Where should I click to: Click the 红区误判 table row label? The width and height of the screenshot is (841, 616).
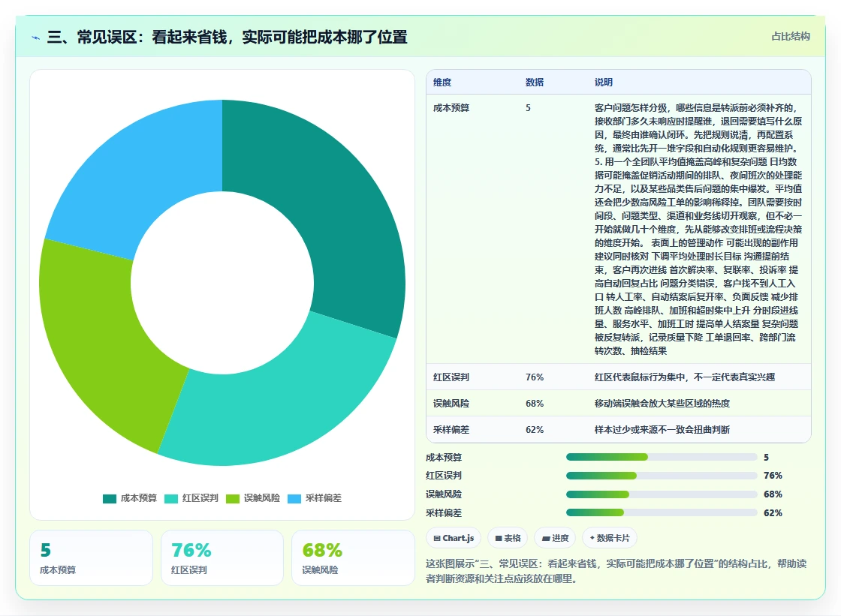[x=451, y=377]
